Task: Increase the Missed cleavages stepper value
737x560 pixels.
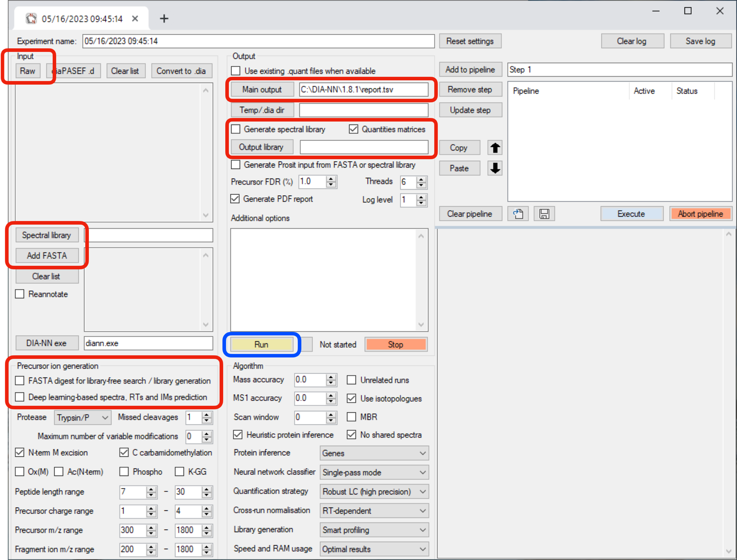Action: [207, 415]
